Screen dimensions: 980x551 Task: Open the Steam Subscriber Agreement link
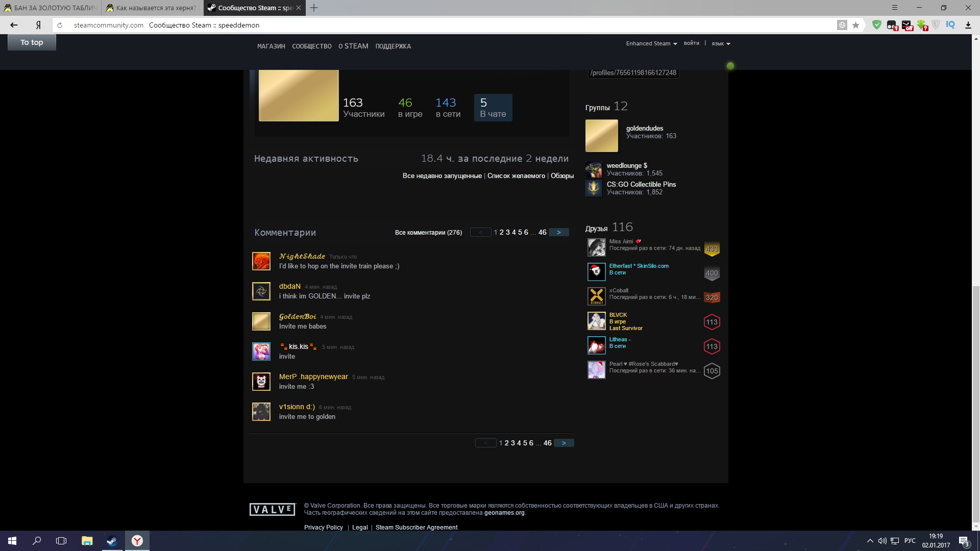tap(416, 528)
